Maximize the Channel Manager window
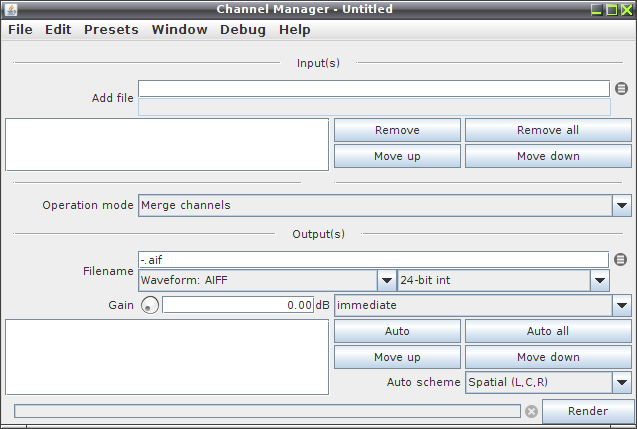637x429 pixels. (611, 10)
